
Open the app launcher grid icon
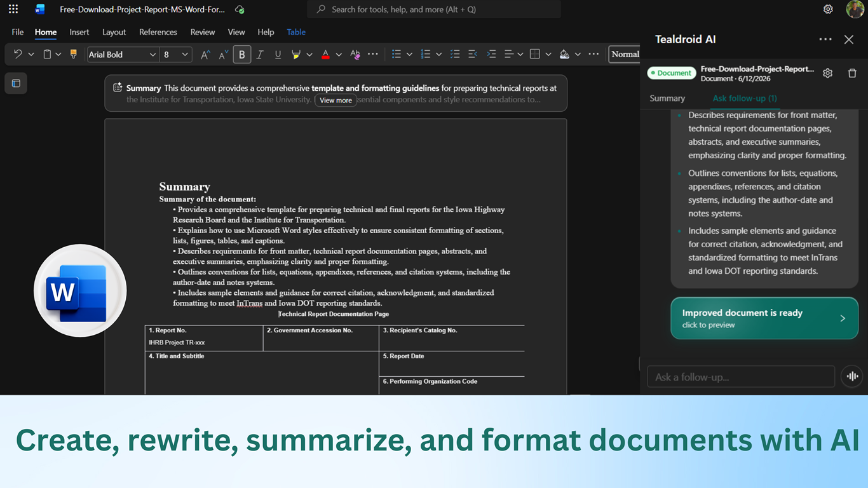[x=13, y=9]
